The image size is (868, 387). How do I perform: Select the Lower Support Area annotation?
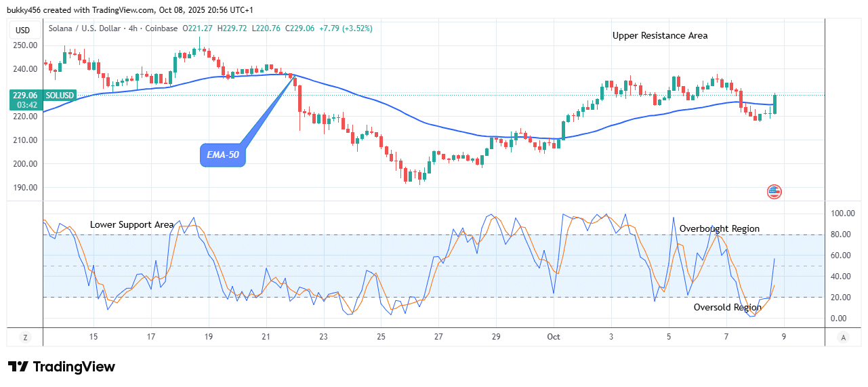[x=131, y=224]
